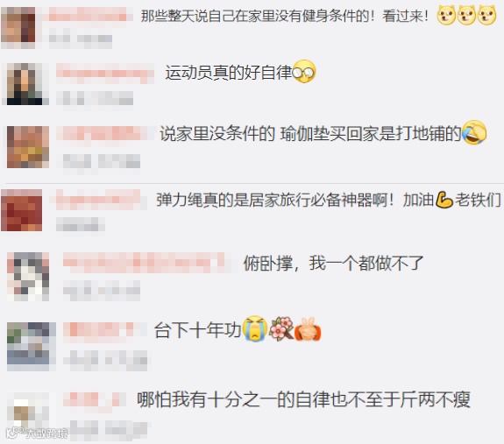This screenshot has width=504, height=444.
Task: Click the flexed muscle emoji after 加油
Action: pos(444,200)
